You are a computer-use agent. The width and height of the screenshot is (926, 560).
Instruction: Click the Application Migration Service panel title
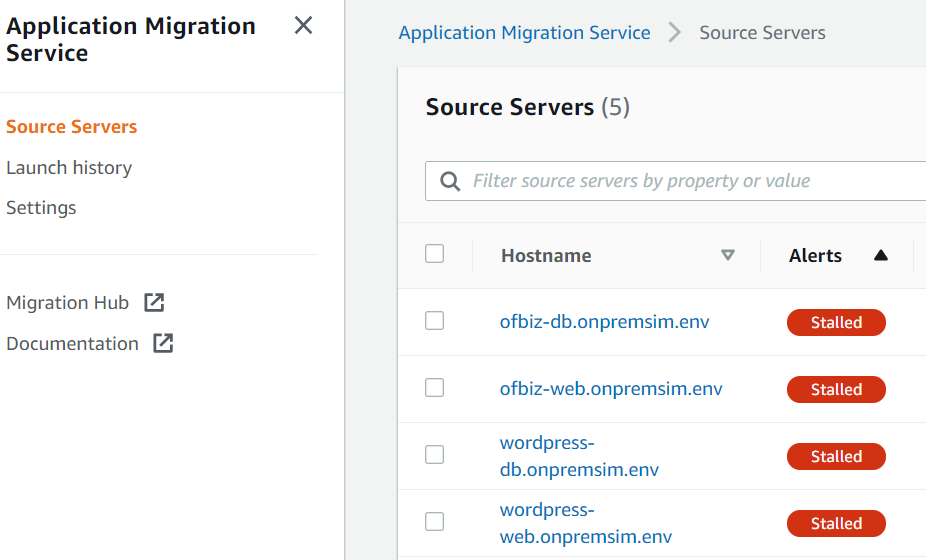point(131,39)
